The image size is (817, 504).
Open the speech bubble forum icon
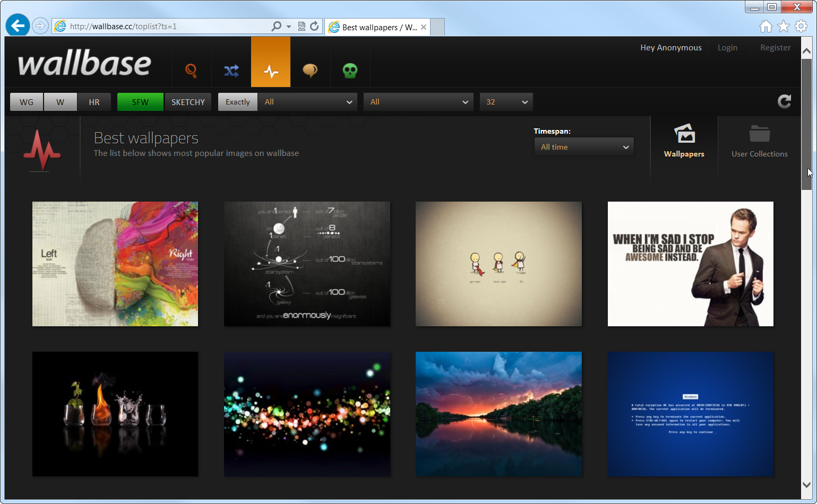[310, 70]
